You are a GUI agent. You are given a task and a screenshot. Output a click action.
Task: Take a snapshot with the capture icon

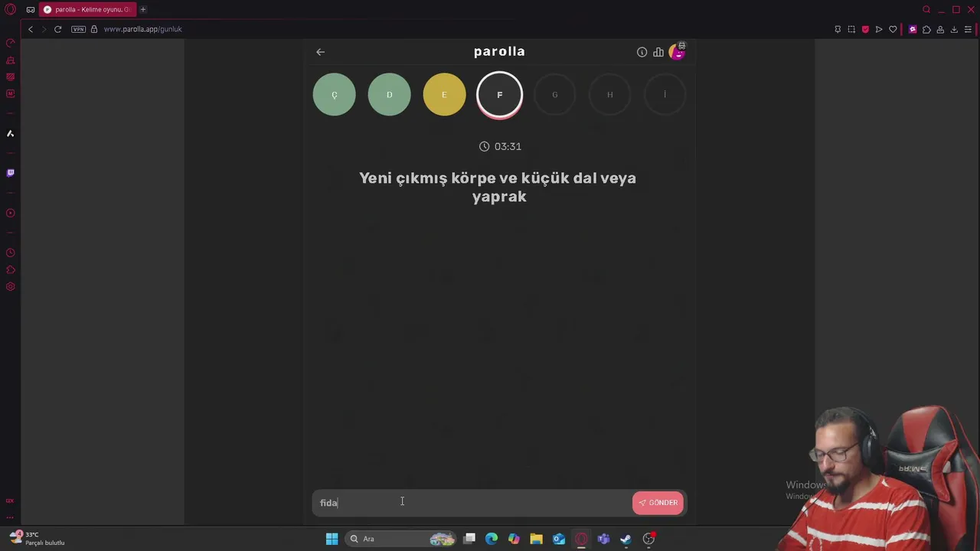851,29
